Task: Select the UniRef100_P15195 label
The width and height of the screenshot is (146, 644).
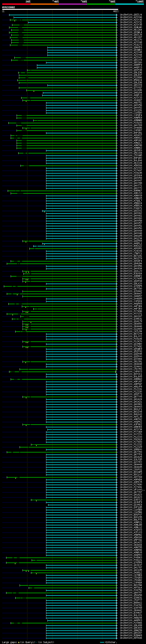Action: (131, 173)
